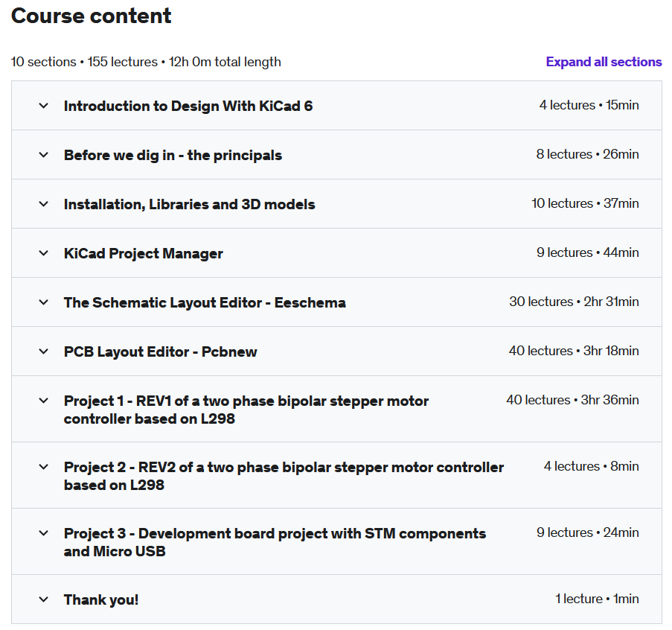Screen dimensions: 672x630
Task: Expand chevron beside Thank you! section
Action: (x=43, y=599)
